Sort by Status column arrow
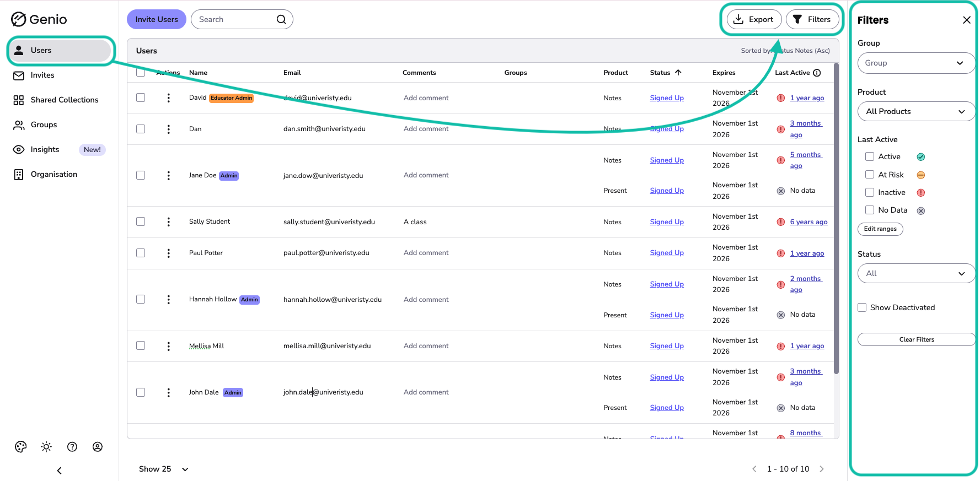Screen dimensions: 980x481 point(678,73)
